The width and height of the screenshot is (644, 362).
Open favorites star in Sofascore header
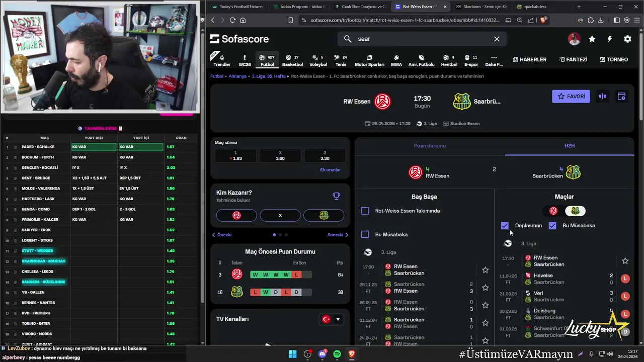coord(592,39)
